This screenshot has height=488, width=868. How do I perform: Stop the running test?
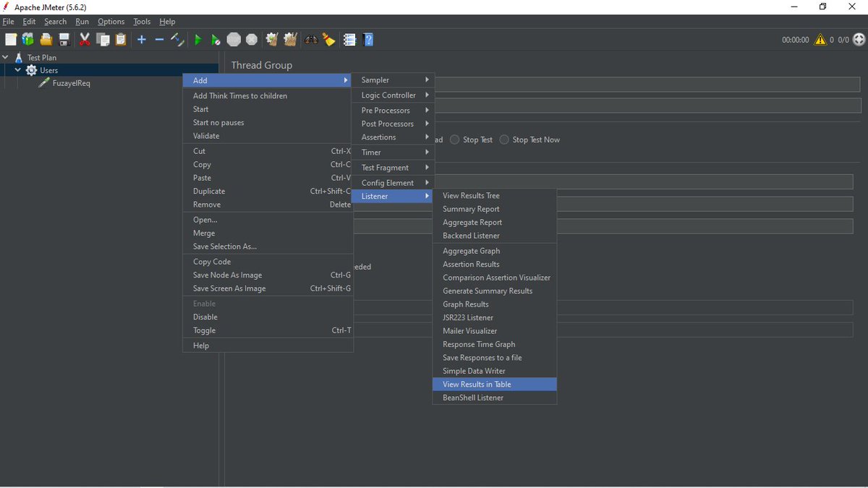point(234,39)
